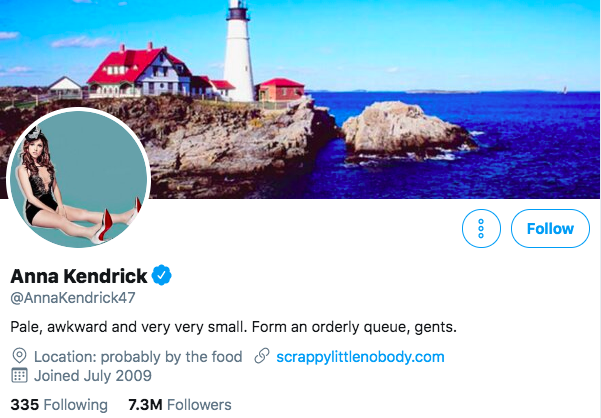This screenshot has width=601, height=418.
Task: Click the Joined July 2009 text
Action: point(92,376)
